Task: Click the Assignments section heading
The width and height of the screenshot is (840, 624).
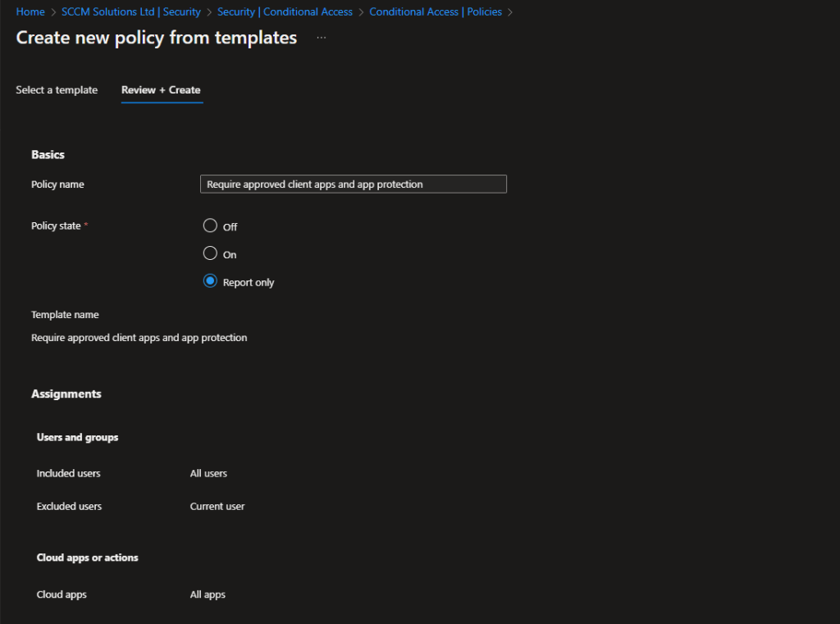Action: click(66, 394)
